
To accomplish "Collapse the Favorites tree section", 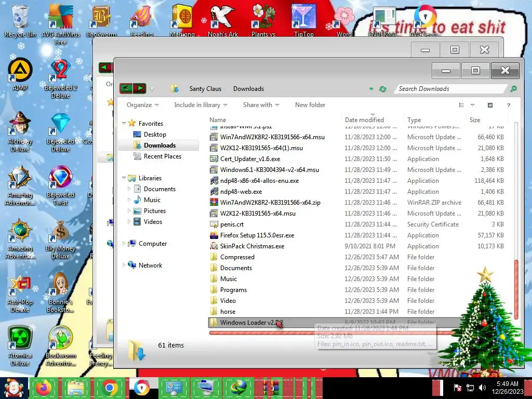I will pyautogui.click(x=124, y=124).
